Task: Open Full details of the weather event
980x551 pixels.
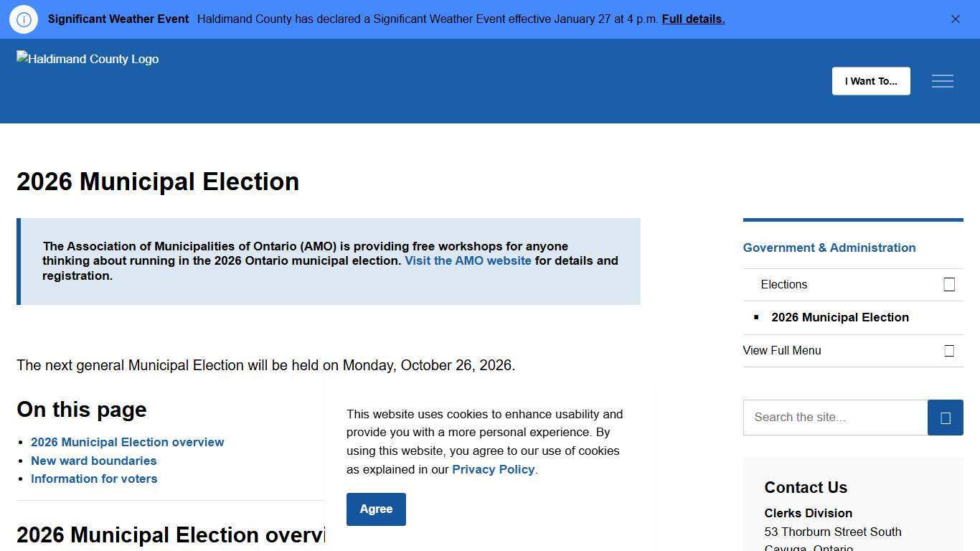Action: 693,19
